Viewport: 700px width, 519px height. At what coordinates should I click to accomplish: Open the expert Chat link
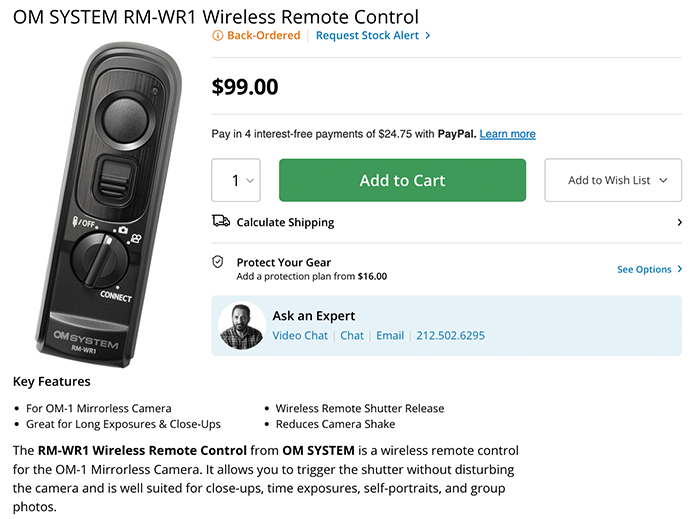pyautogui.click(x=352, y=336)
